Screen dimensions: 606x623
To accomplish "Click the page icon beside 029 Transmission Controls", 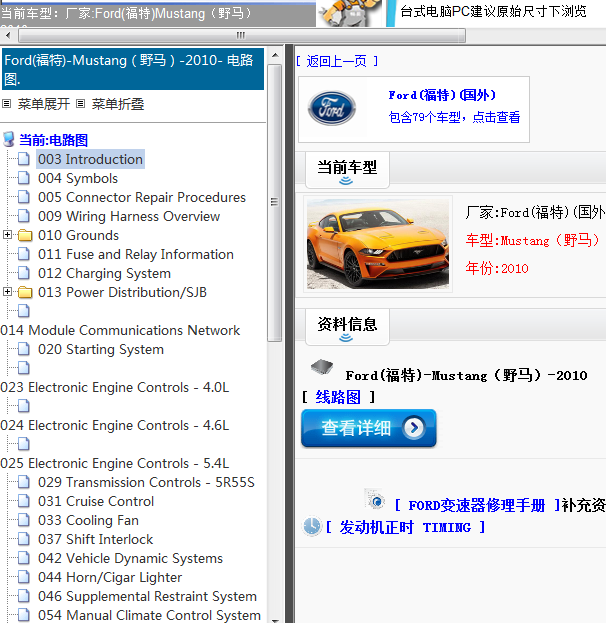I will 24,482.
